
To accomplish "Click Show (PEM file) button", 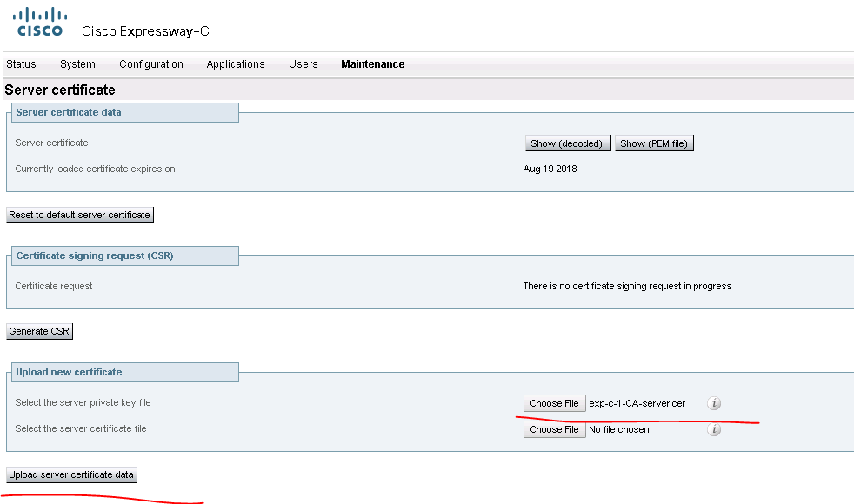I will (x=654, y=143).
